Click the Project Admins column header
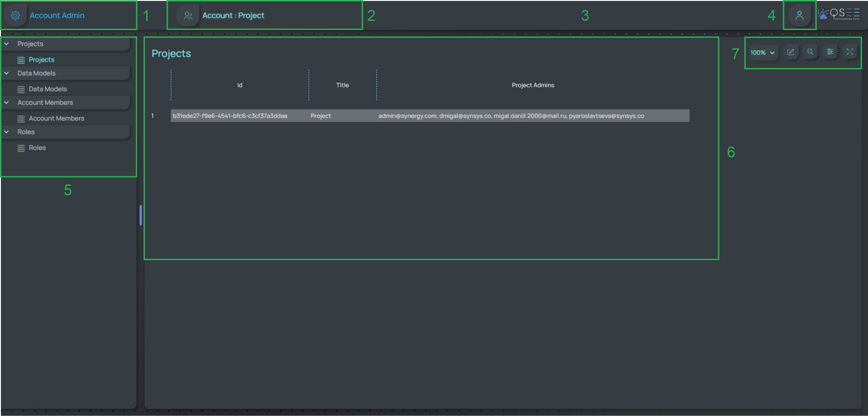 pyautogui.click(x=533, y=85)
